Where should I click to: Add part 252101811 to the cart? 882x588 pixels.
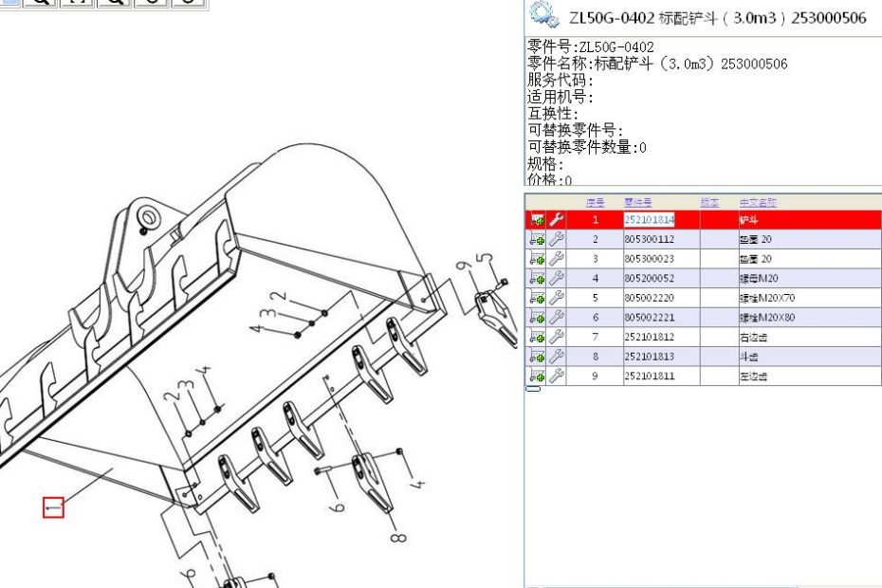[x=537, y=376]
